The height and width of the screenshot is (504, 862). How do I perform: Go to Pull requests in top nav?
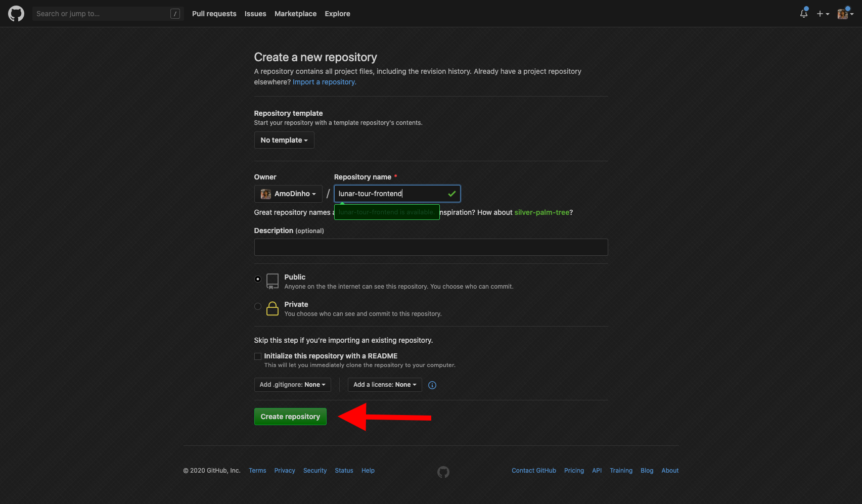coord(214,14)
